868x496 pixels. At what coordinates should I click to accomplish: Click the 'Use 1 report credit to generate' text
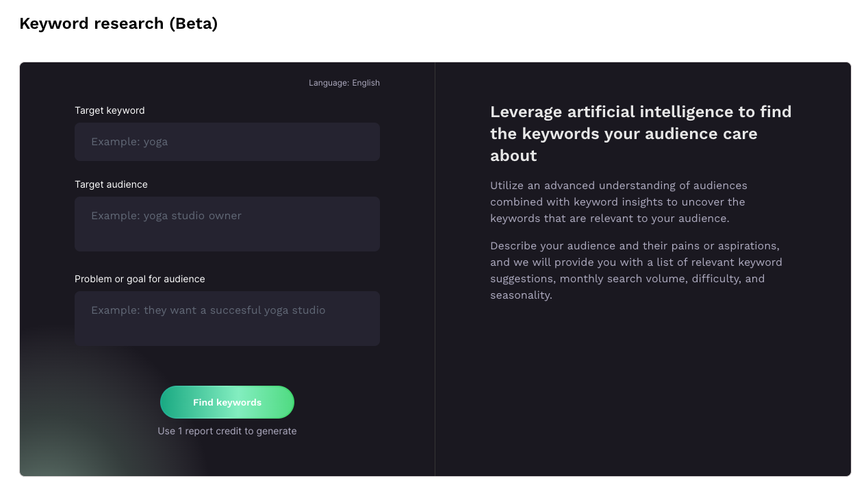[227, 430]
